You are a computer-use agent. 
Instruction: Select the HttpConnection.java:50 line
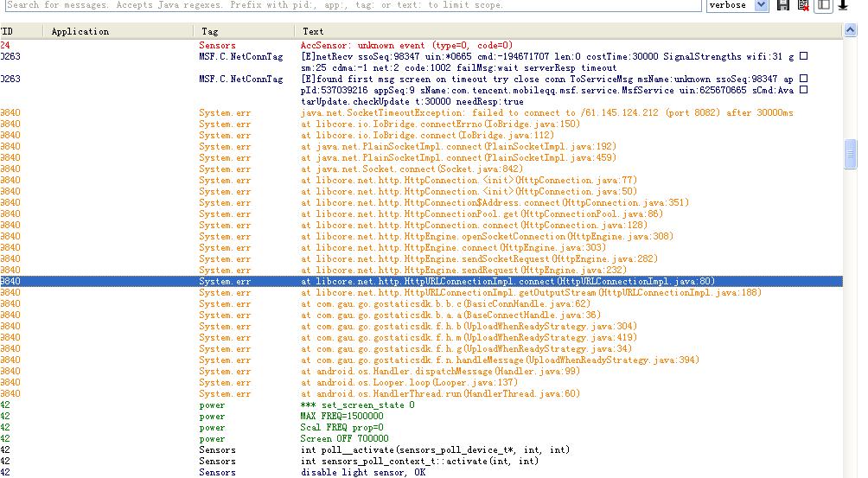click(421, 191)
